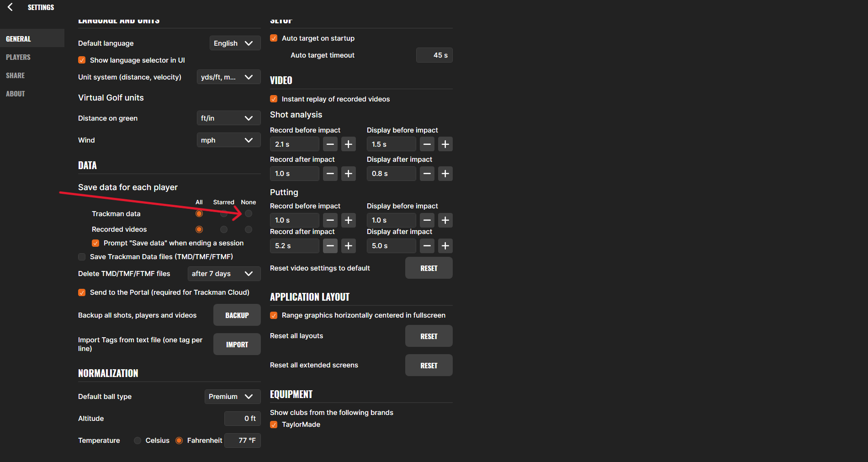
Task: Click the Shot analysis Record before impact value
Action: [x=295, y=144]
